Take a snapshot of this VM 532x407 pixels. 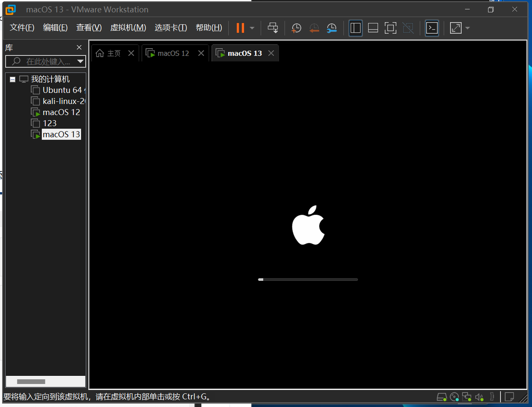pyautogui.click(x=296, y=28)
